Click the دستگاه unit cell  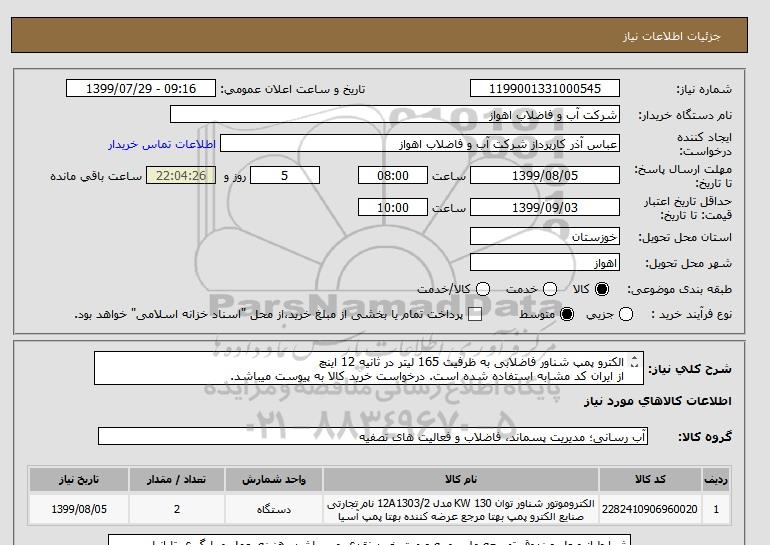pos(274,509)
